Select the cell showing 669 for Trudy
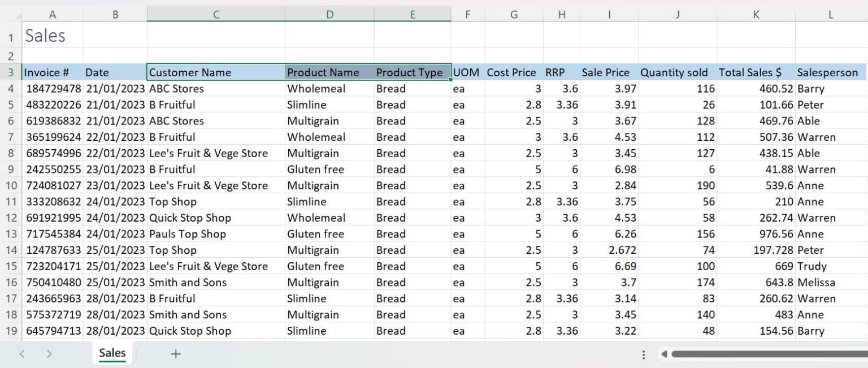This screenshot has width=868, height=368. coord(757,266)
